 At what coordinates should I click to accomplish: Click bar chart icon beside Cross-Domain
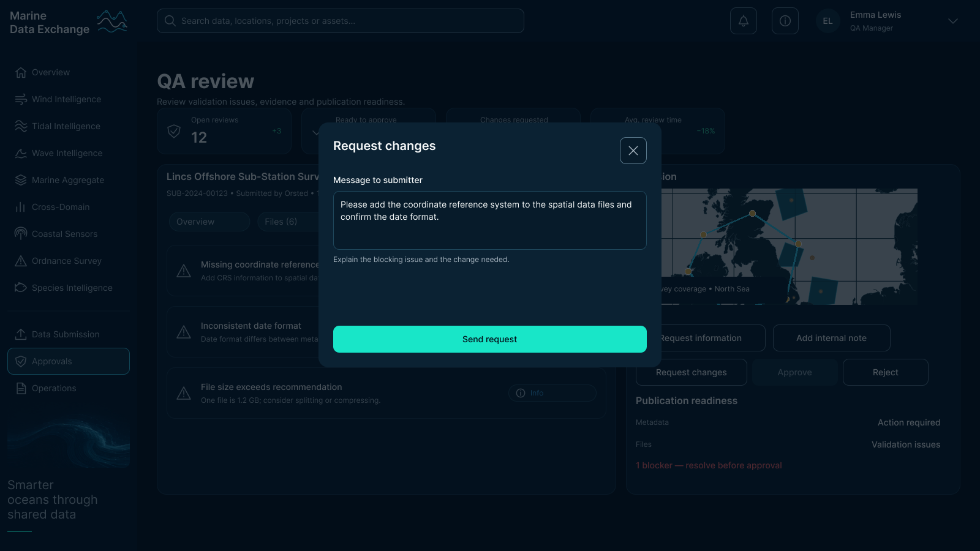21,207
